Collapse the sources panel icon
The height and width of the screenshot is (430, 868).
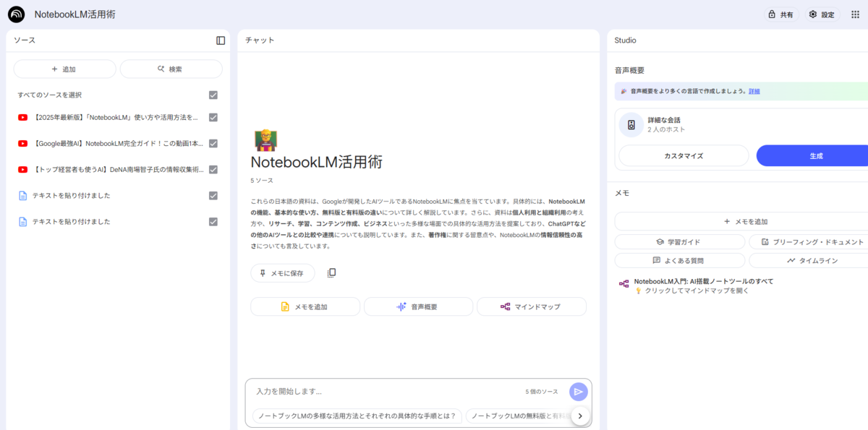pos(221,40)
